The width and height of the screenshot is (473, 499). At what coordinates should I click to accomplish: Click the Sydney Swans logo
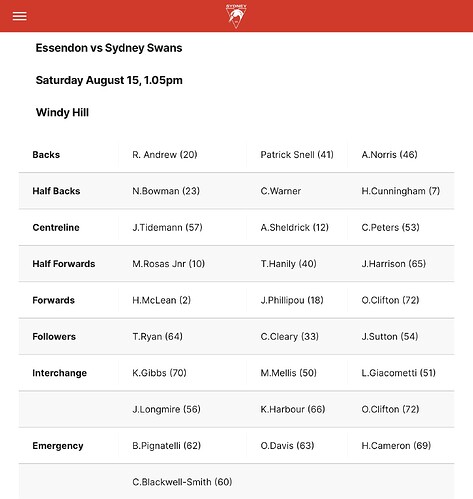tap(236, 16)
